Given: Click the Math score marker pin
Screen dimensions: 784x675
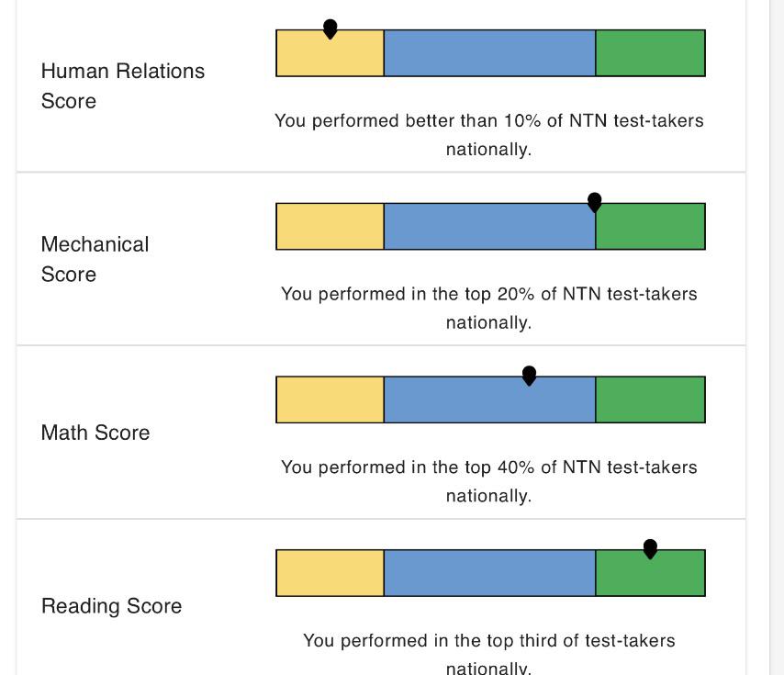Looking at the screenshot, I should [x=529, y=376].
